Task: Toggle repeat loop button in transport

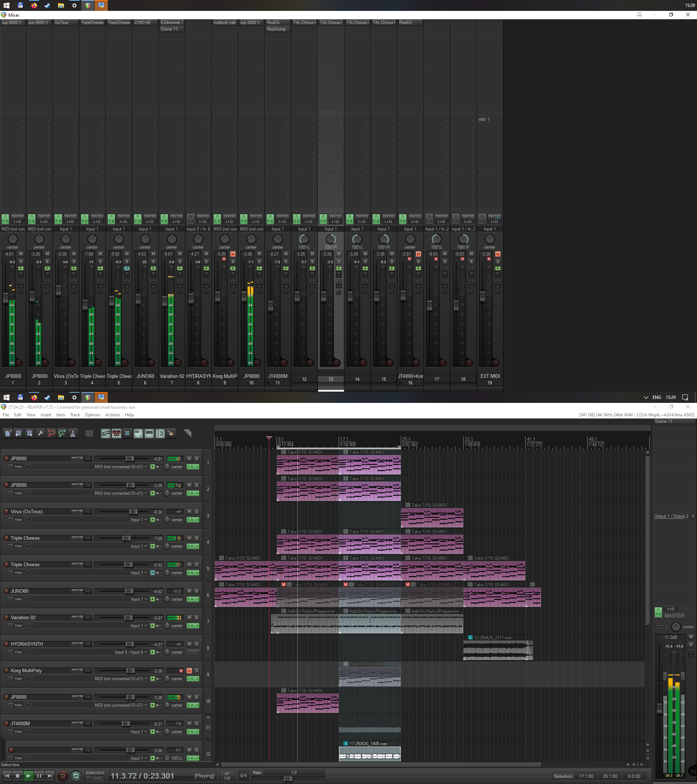Action: click(x=76, y=776)
